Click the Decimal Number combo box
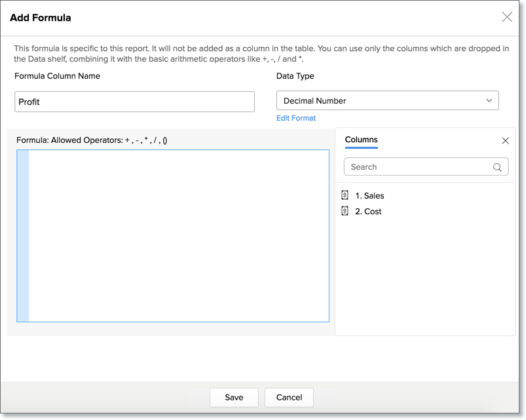Image resolution: width=526 pixels, height=420 pixels. pyautogui.click(x=386, y=100)
